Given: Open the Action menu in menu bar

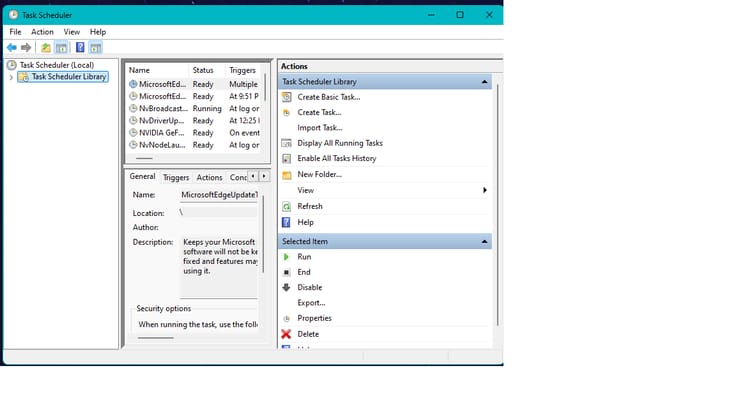Looking at the screenshot, I should coord(42,32).
